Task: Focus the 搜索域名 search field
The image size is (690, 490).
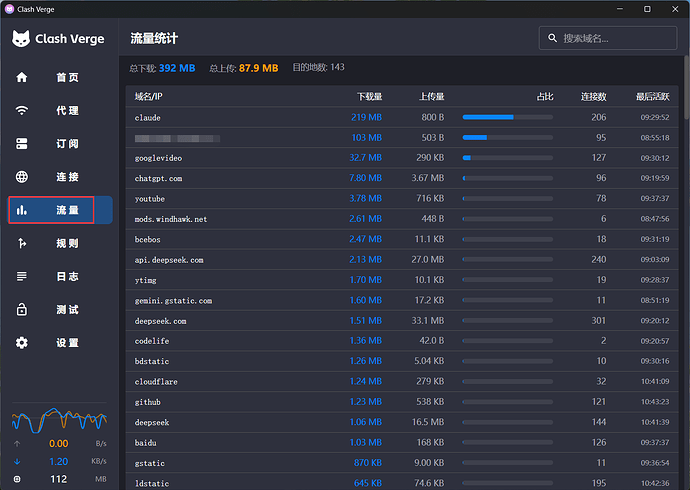Action: 608,38
